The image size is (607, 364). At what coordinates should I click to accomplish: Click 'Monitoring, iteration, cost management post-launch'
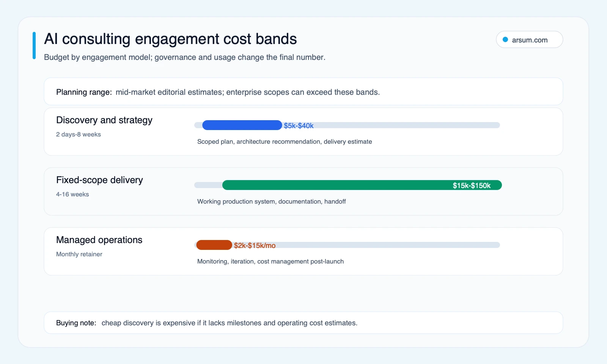click(x=270, y=262)
